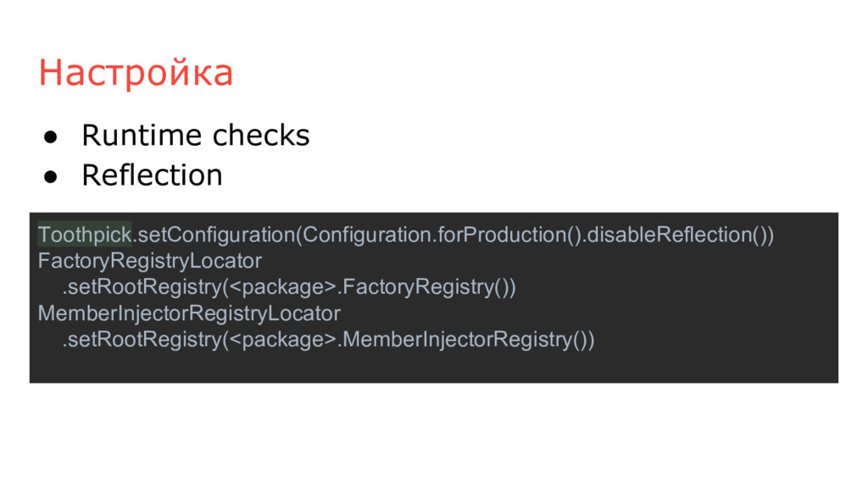Image resolution: width=868 pixels, height=488 pixels.
Task: Click the Reflection bullet text
Action: click(153, 175)
